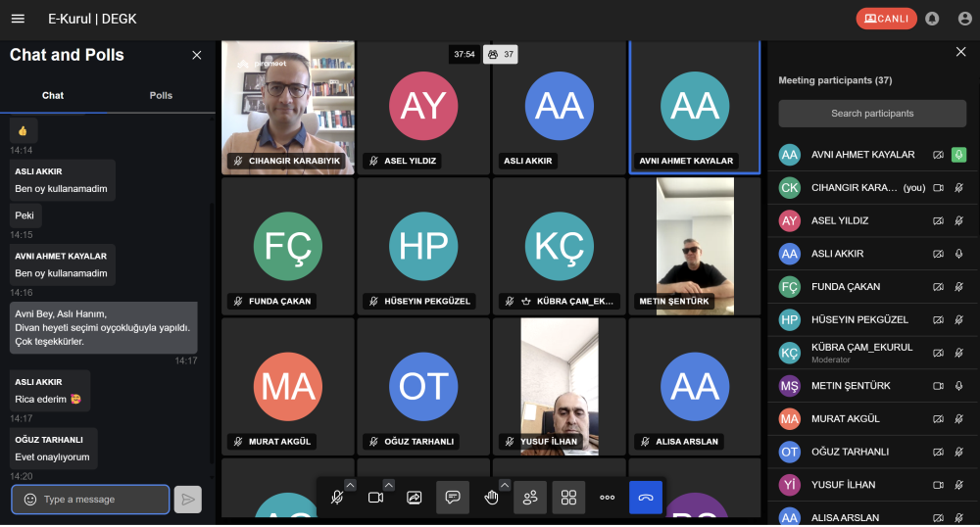Expand the raise hand reactions arrow
The height and width of the screenshot is (527, 980).
pyautogui.click(x=505, y=485)
